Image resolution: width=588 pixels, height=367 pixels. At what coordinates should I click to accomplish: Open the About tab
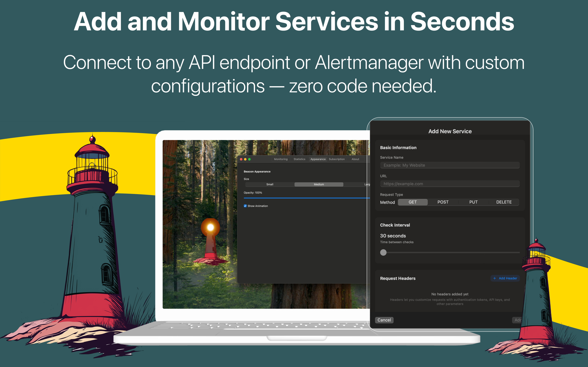tap(355, 159)
